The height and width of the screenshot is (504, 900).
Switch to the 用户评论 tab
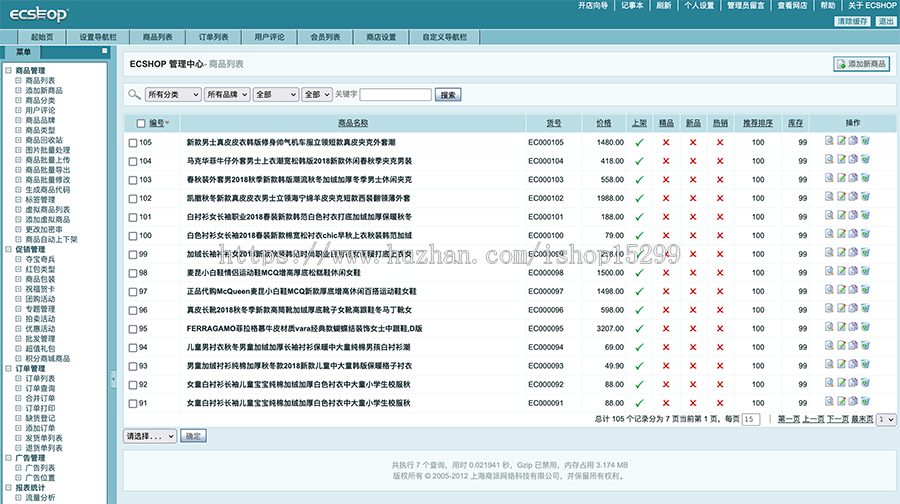coord(269,37)
